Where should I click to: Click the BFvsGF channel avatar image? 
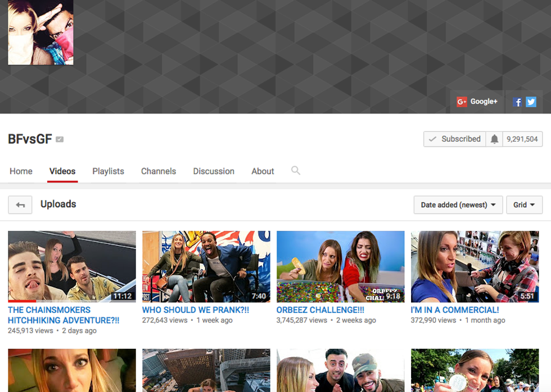tap(40, 32)
